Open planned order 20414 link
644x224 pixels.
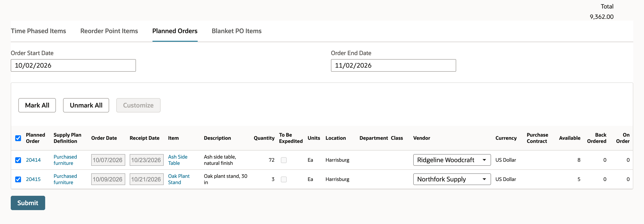pyautogui.click(x=33, y=160)
